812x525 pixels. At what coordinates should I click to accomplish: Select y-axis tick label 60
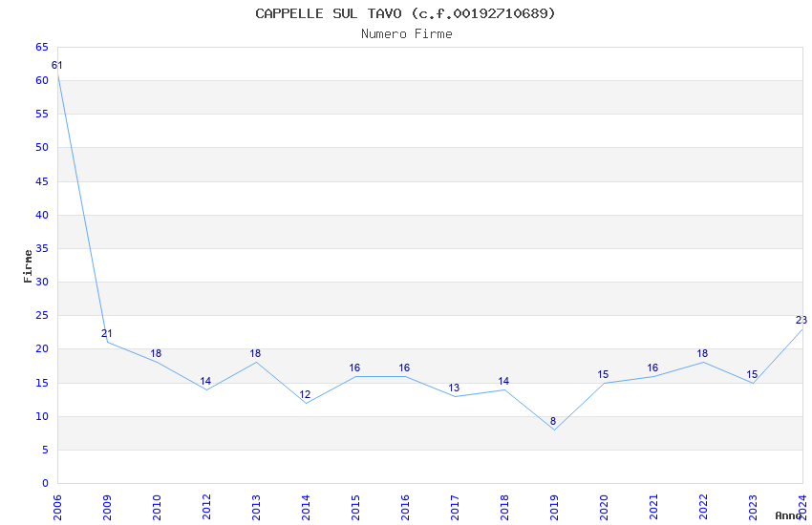click(42, 80)
